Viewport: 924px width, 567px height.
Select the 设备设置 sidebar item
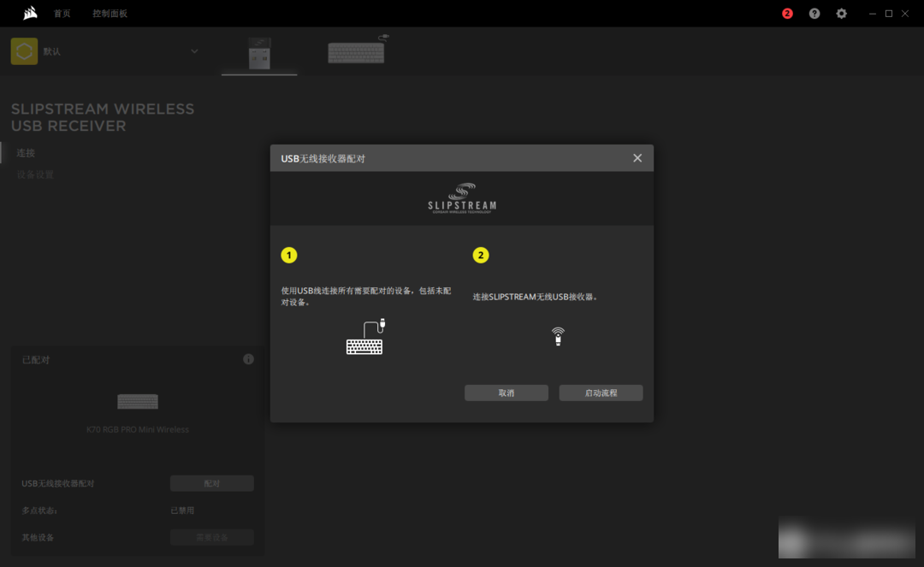coord(35,174)
